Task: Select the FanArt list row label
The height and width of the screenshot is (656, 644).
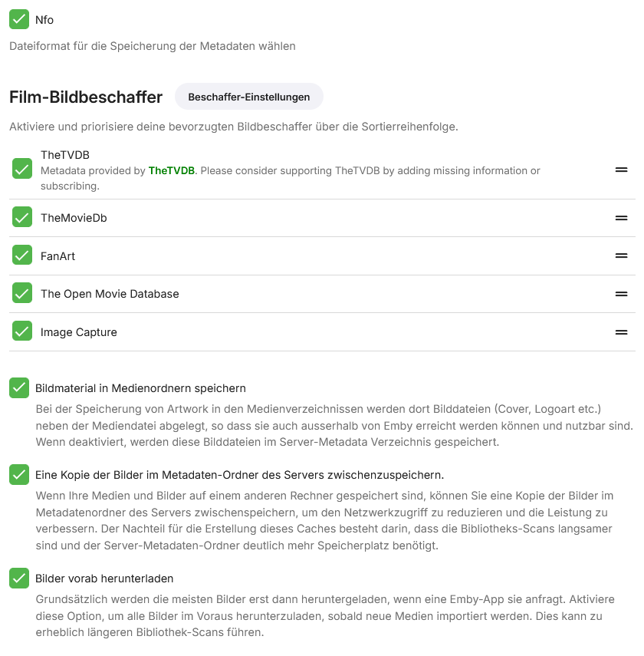Action: pos(58,256)
